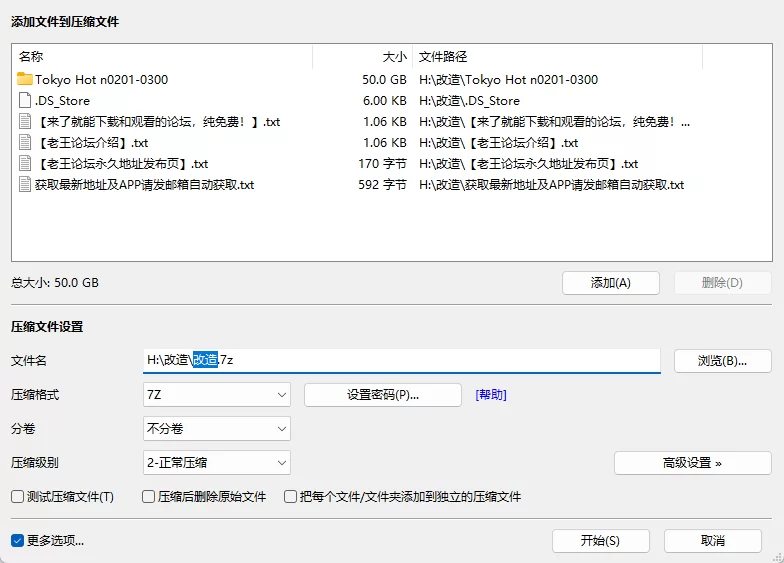Check 压缩后删除原始文件 option
The width and height of the screenshot is (784, 563).
(x=148, y=497)
